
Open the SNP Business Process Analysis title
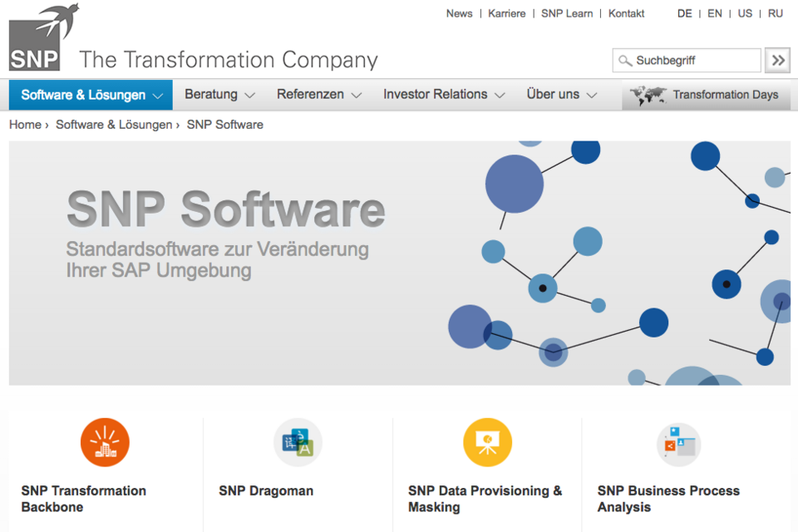click(668, 499)
